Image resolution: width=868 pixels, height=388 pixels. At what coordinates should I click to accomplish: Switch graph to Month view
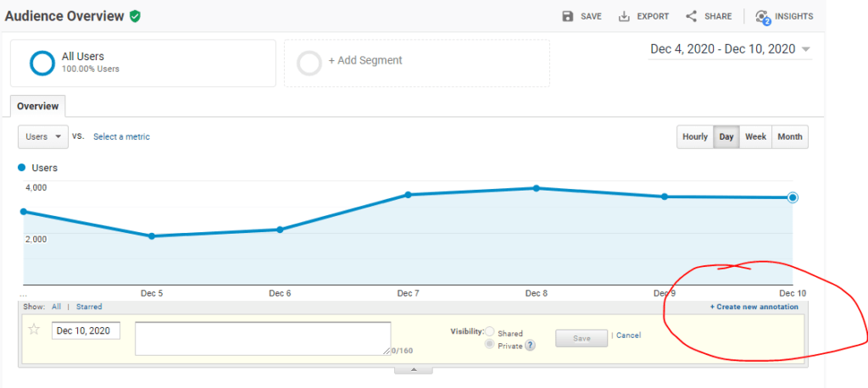click(x=789, y=136)
